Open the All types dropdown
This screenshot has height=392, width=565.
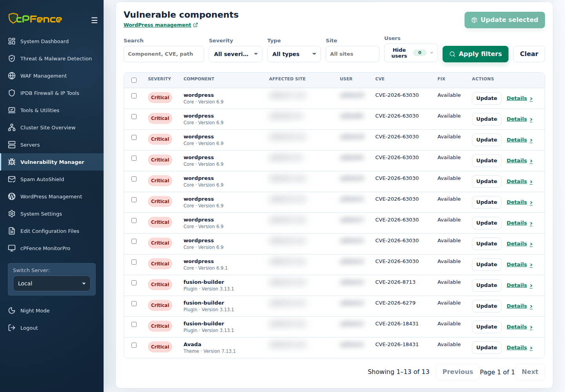(x=294, y=54)
